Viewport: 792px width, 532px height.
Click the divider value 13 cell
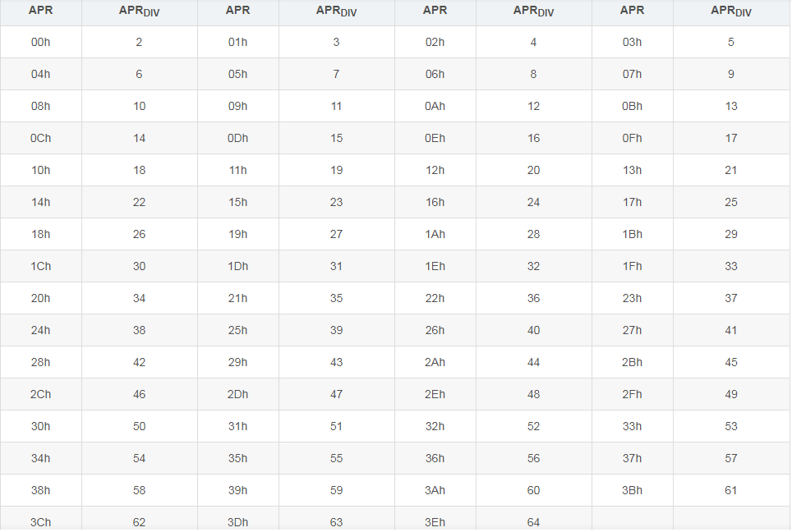(x=730, y=106)
